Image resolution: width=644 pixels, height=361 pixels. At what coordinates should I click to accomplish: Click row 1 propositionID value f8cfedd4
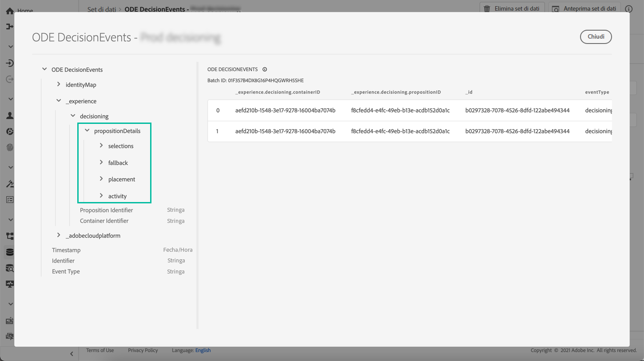400,131
